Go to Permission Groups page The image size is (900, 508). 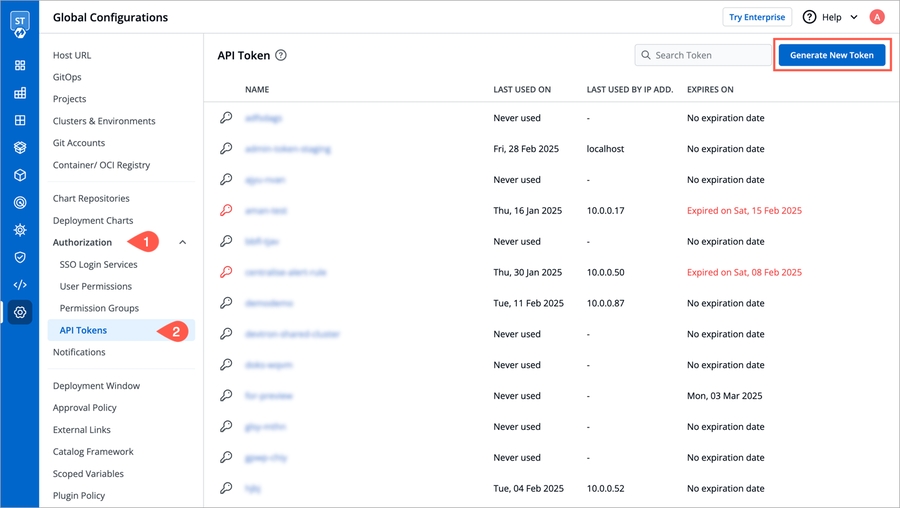pyautogui.click(x=99, y=308)
